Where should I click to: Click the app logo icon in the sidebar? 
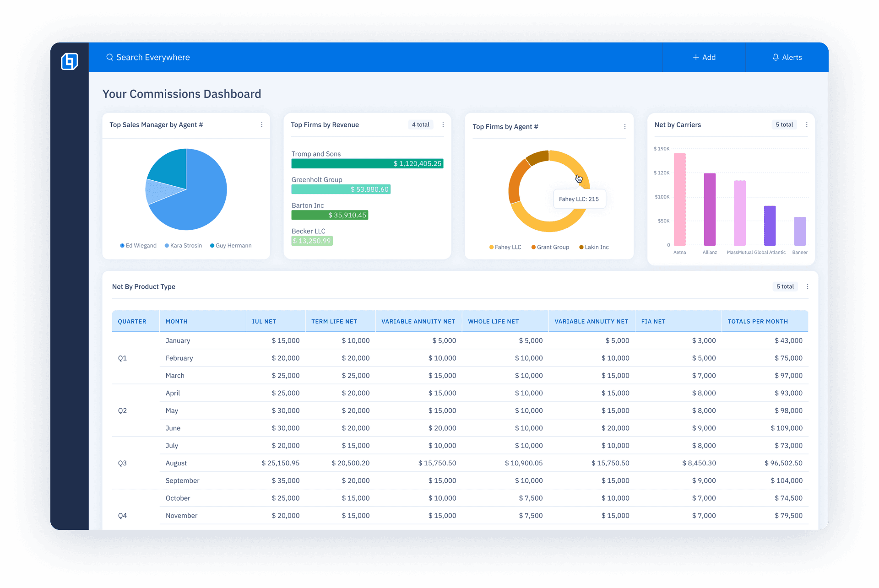click(x=69, y=61)
